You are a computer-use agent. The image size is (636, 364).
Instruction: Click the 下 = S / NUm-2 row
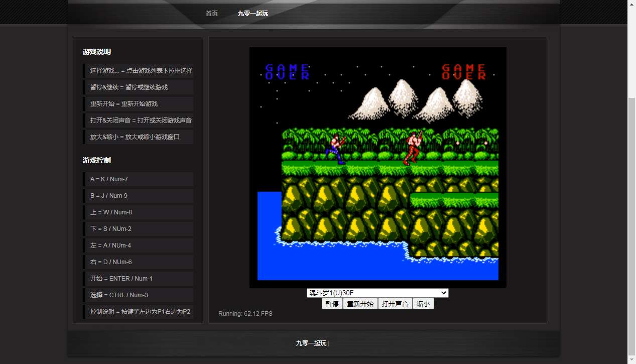138,229
